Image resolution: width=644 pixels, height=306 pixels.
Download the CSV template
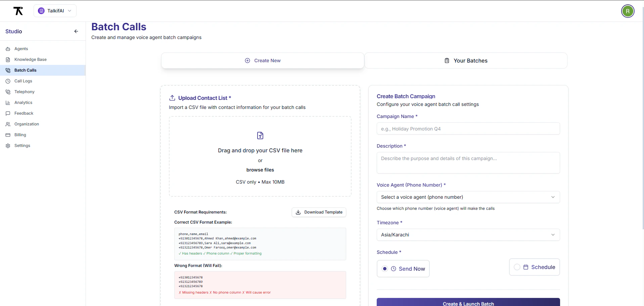318,212
